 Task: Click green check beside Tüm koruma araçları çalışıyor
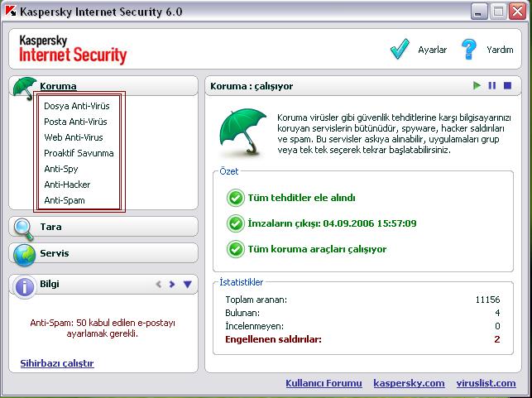[x=235, y=249]
